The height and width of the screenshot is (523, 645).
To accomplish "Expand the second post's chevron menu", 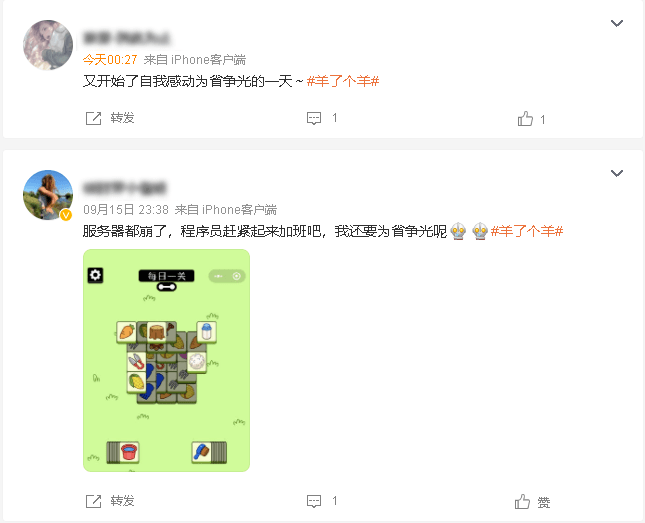I will (x=617, y=173).
